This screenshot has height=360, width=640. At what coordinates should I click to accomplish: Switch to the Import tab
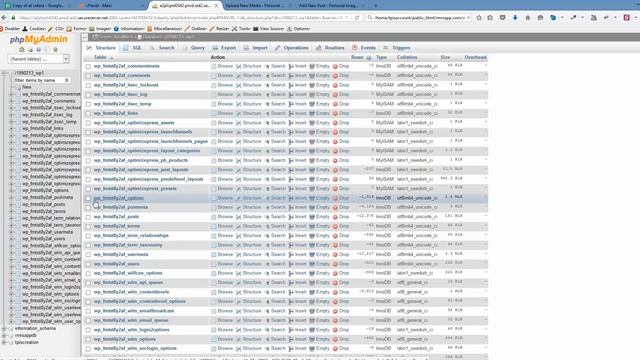(x=256, y=48)
